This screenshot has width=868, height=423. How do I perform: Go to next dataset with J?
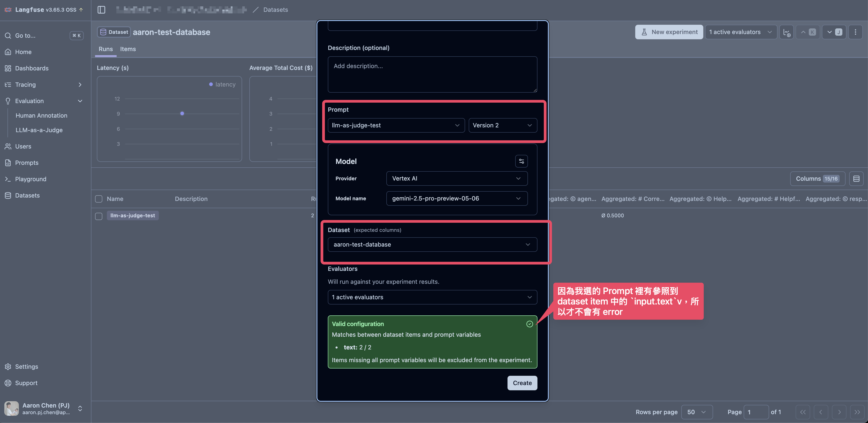834,32
